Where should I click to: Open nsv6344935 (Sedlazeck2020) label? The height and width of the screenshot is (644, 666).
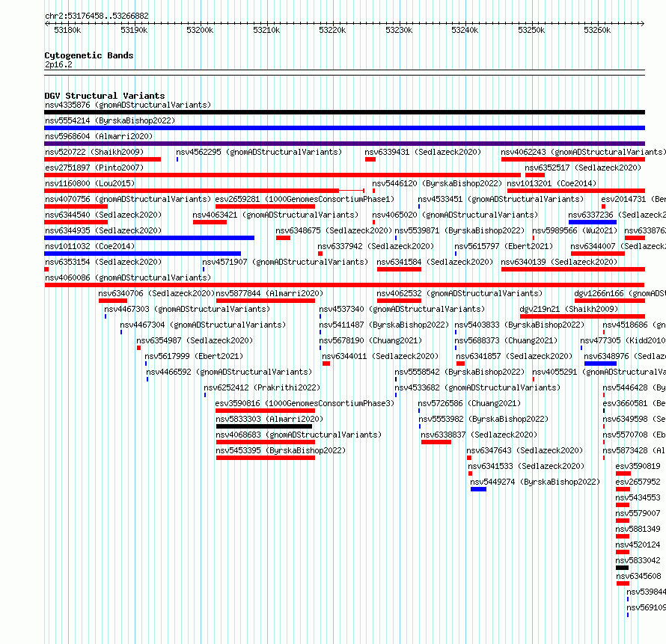click(x=103, y=230)
